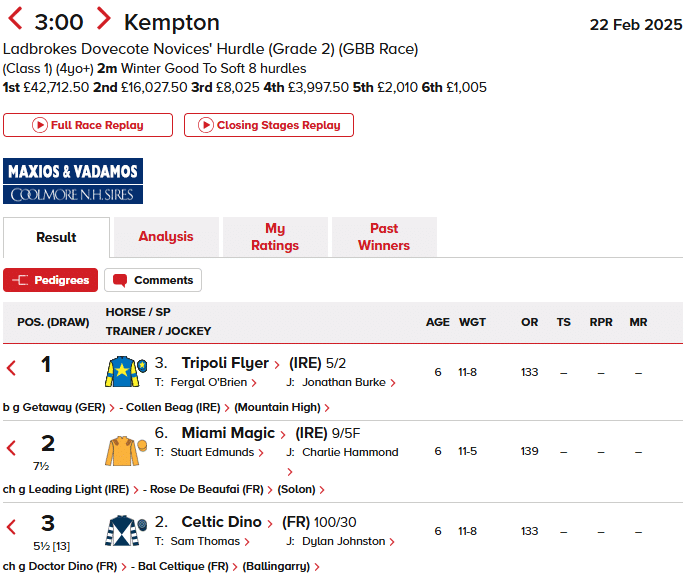692x577 pixels.
Task: Toggle the Comments button
Action: 153,280
